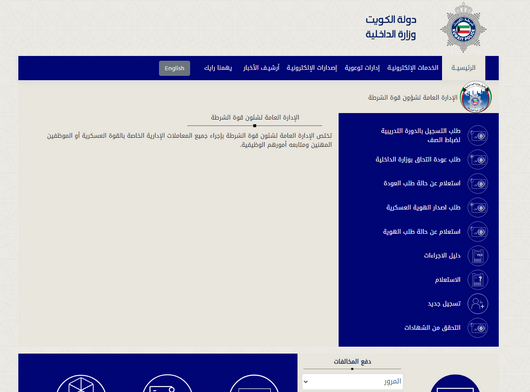The width and height of the screenshot is (530, 392).
Task: Click the cube icon in bottom blue panel
Action: coord(81,384)
